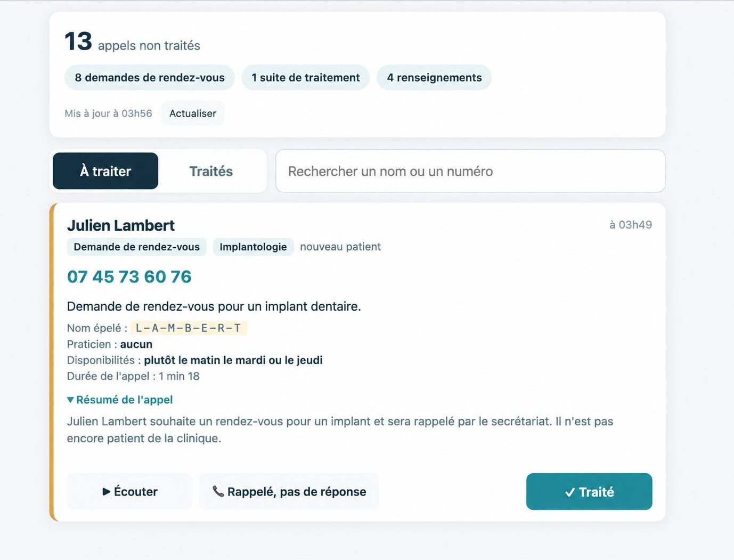The image size is (734, 560).
Task: Open the Julien Lambert call card title
Action: click(x=121, y=225)
